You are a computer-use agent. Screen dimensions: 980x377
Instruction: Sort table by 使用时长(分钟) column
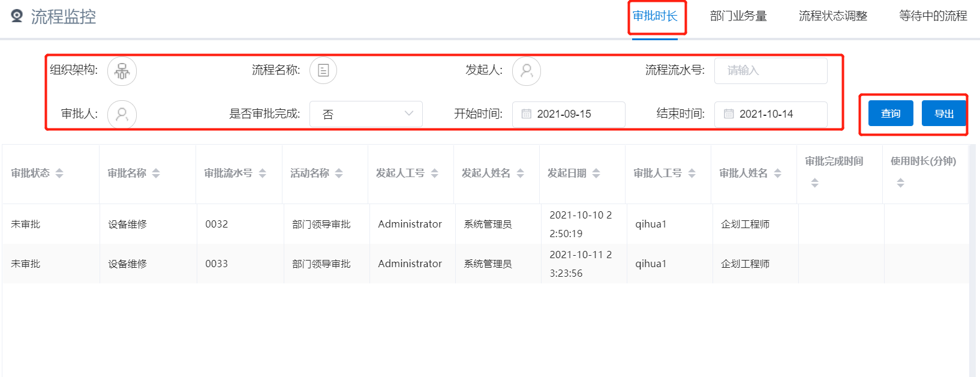pyautogui.click(x=900, y=183)
